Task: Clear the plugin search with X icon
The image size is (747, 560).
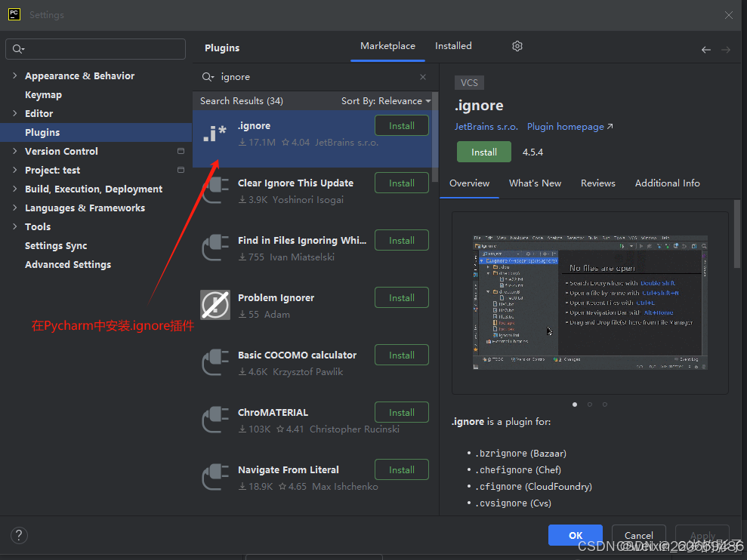Action: click(422, 77)
